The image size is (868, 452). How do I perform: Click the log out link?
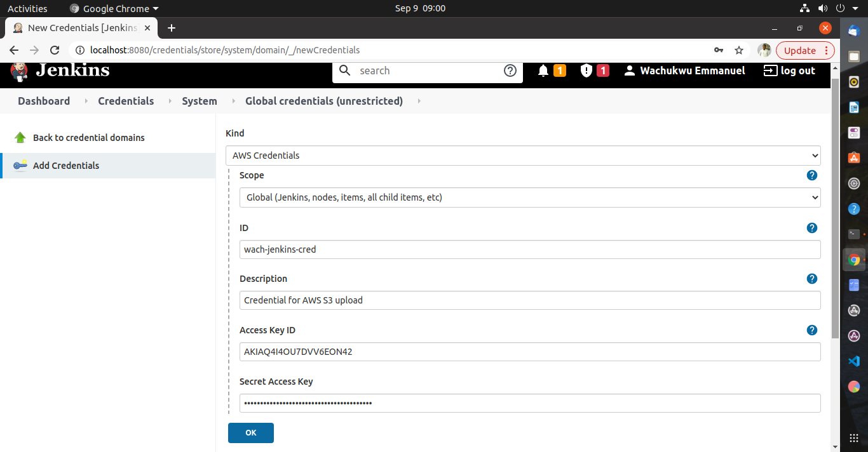click(x=798, y=70)
